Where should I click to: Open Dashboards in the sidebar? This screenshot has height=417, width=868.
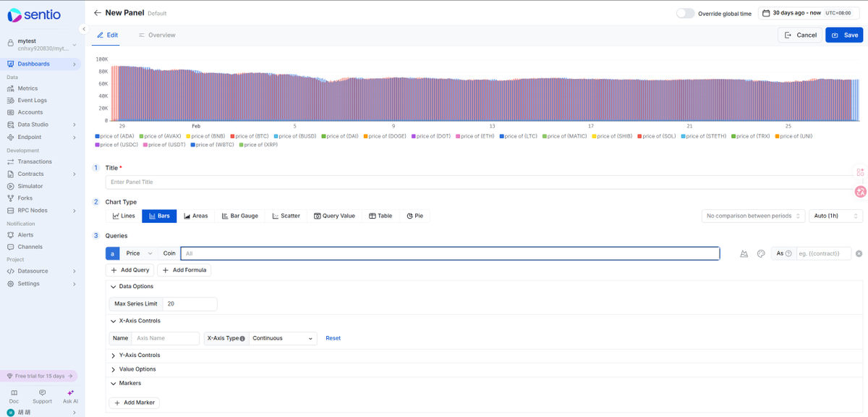[x=41, y=64]
